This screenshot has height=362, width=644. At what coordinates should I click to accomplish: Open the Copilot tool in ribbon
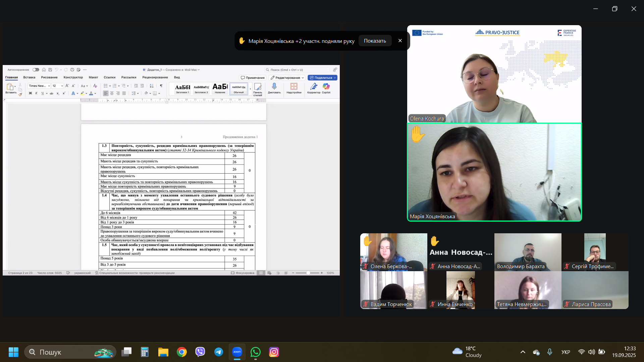click(326, 87)
